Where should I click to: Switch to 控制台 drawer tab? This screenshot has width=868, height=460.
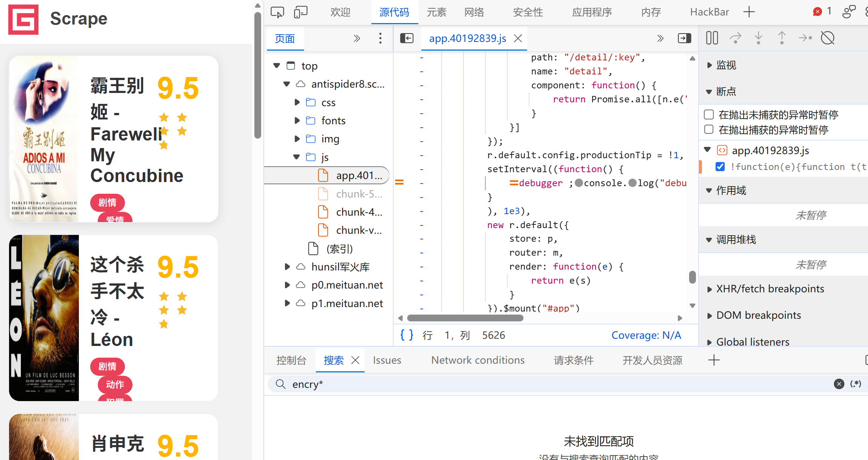click(x=291, y=360)
